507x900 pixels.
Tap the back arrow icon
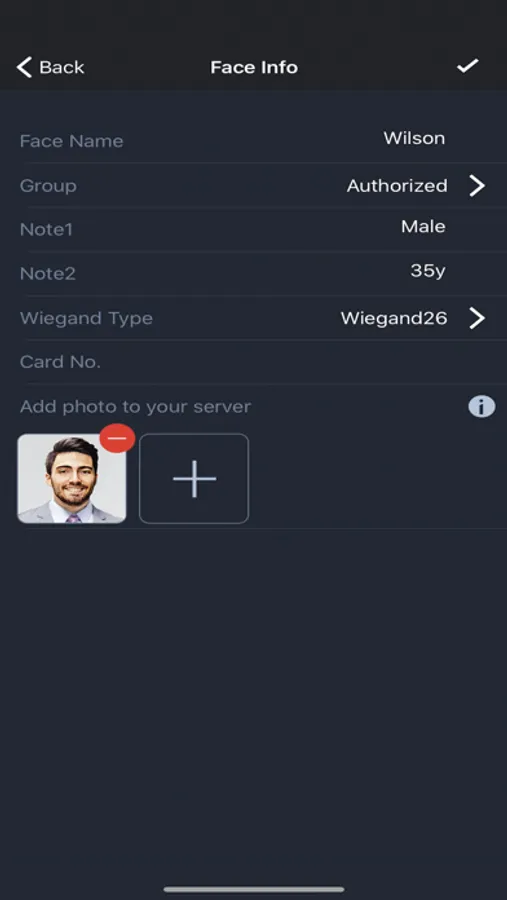[x=24, y=67]
